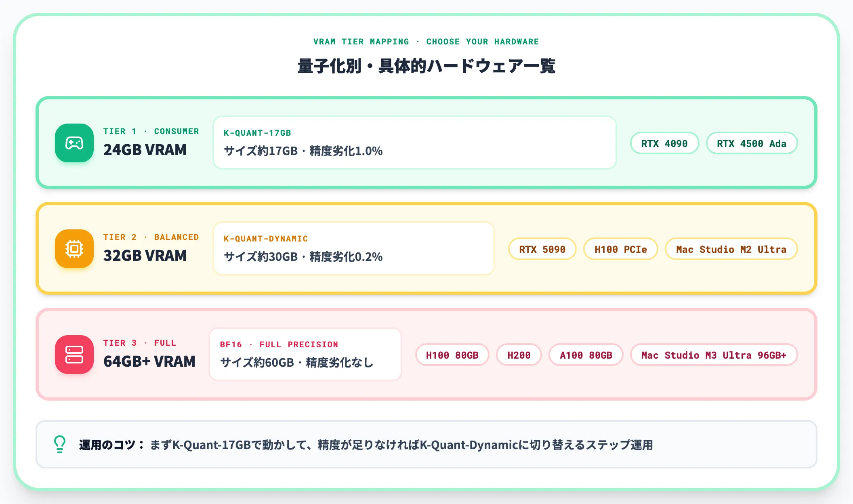Pick the H100 80GB chip

click(452, 355)
